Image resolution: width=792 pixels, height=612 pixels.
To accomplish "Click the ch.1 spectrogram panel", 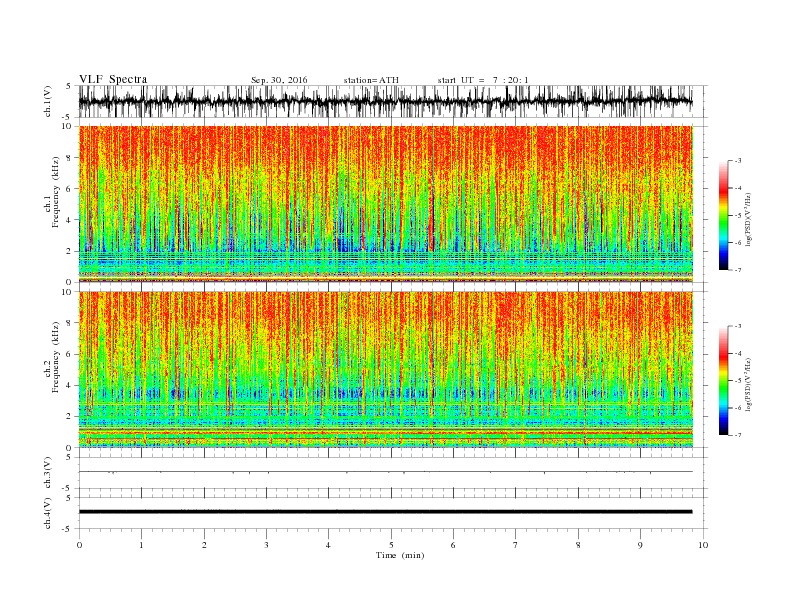I will coord(385,204).
